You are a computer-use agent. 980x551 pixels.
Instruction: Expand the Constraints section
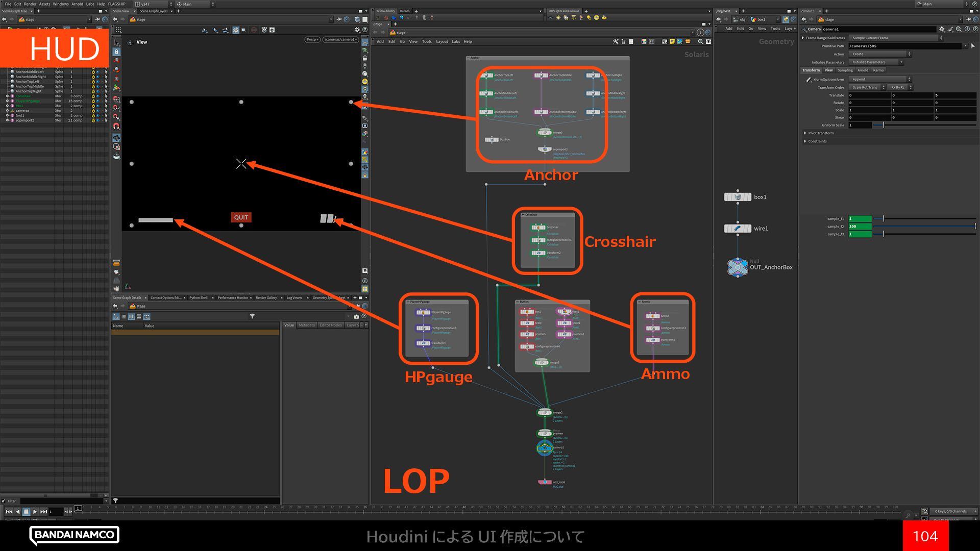click(x=805, y=141)
